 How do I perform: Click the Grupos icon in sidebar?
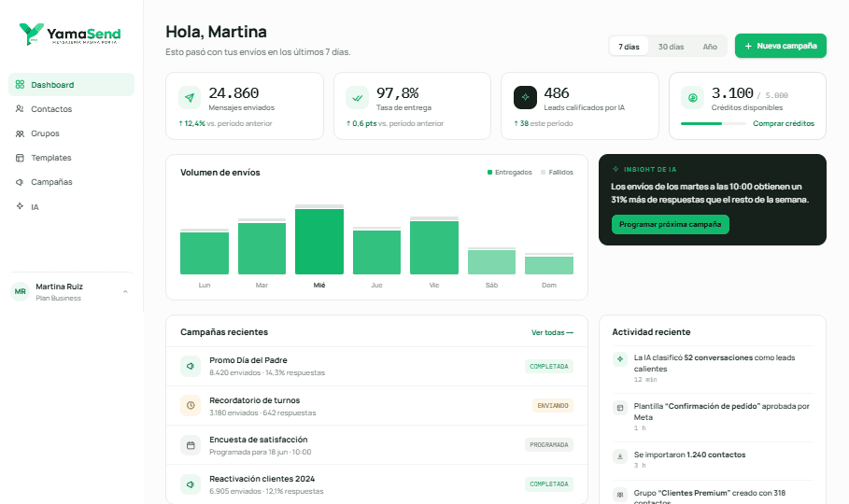[20, 133]
